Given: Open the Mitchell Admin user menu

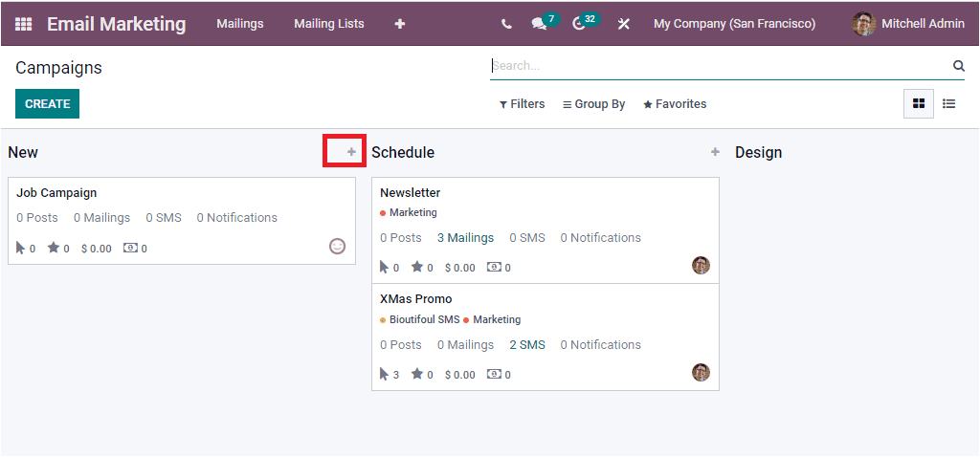Looking at the screenshot, I should (908, 24).
